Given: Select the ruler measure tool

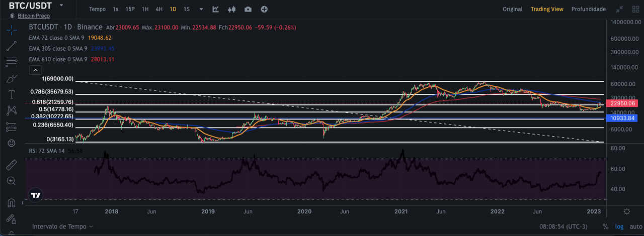Looking at the screenshot, I should 11,165.
